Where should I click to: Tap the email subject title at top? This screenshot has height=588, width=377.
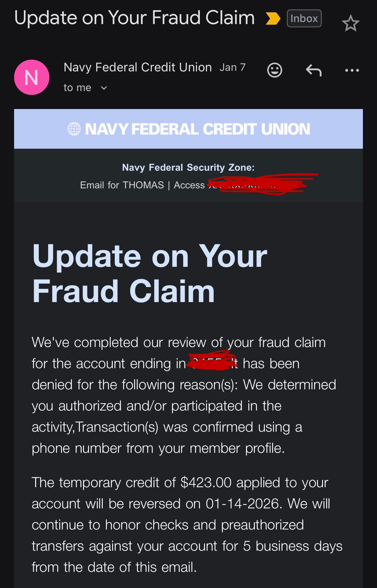(x=134, y=18)
